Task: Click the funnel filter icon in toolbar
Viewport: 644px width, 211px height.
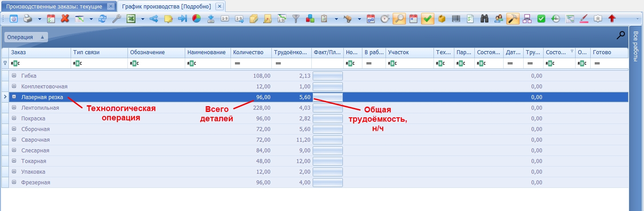Action: tap(295, 19)
